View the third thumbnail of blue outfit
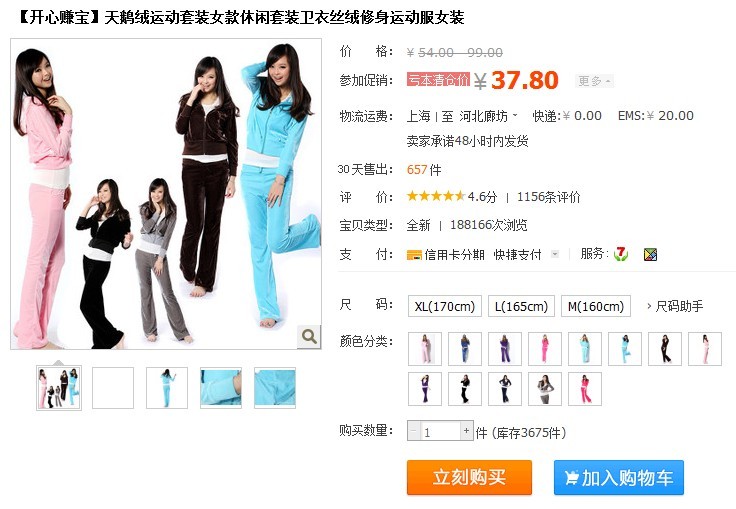This screenshot has width=736, height=509. [167, 388]
